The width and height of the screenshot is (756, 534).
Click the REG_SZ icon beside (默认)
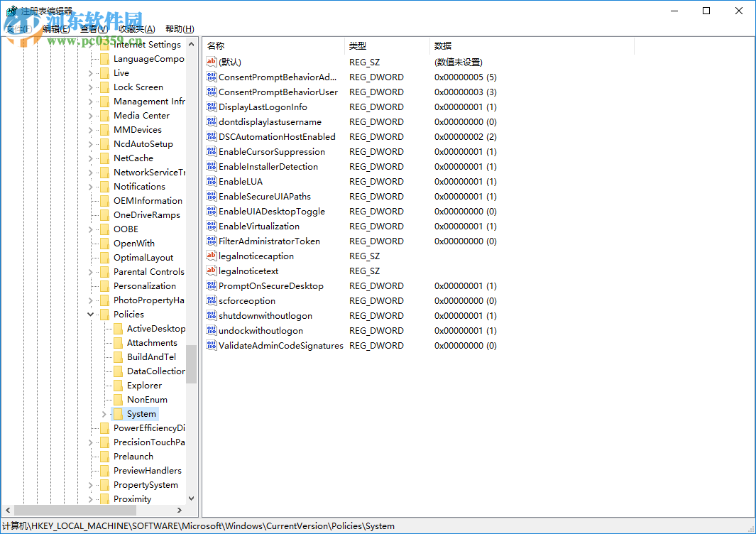[212, 62]
